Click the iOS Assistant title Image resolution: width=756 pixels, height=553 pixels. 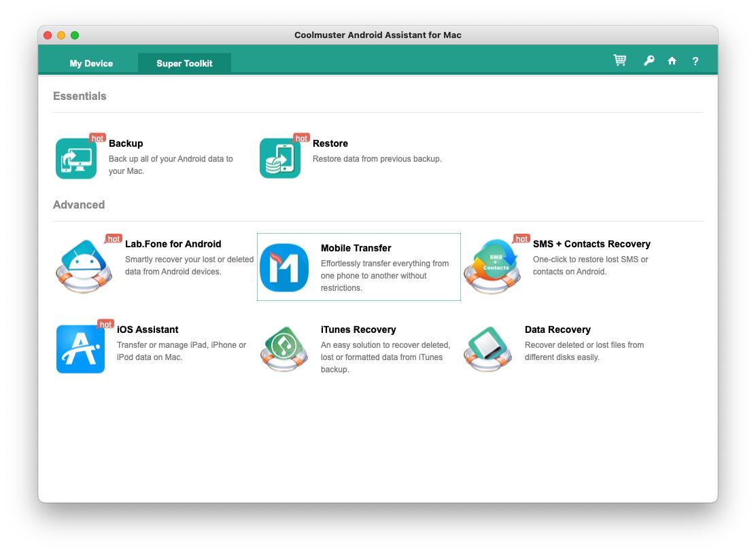[x=148, y=330]
